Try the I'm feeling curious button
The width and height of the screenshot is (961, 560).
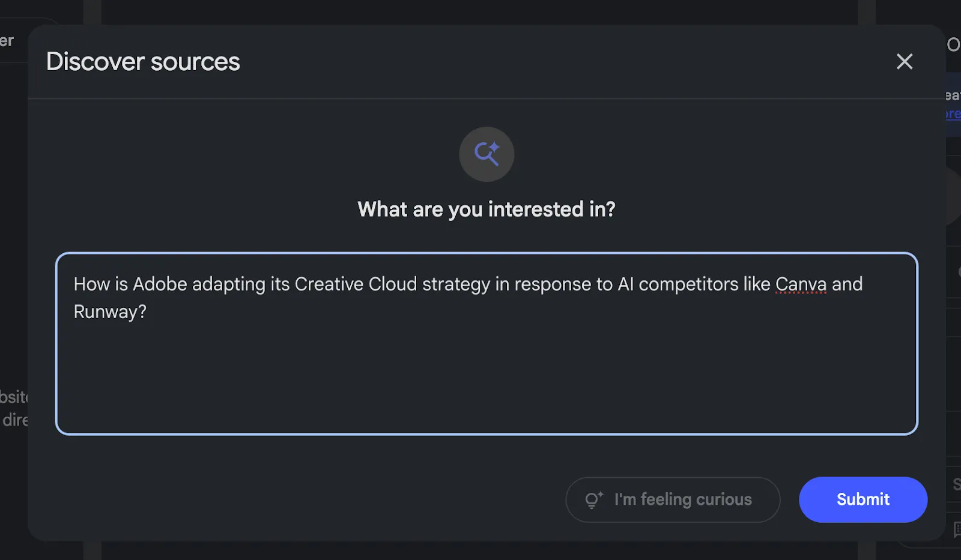(673, 499)
